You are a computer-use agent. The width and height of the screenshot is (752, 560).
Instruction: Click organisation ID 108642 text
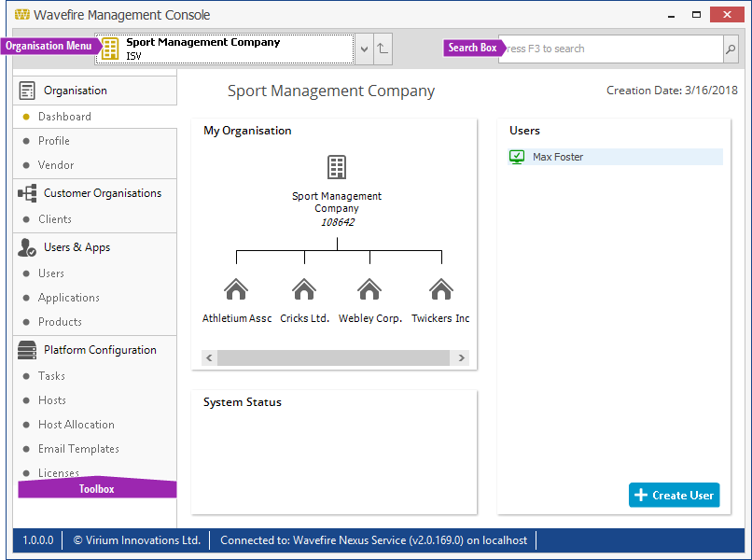(x=338, y=222)
